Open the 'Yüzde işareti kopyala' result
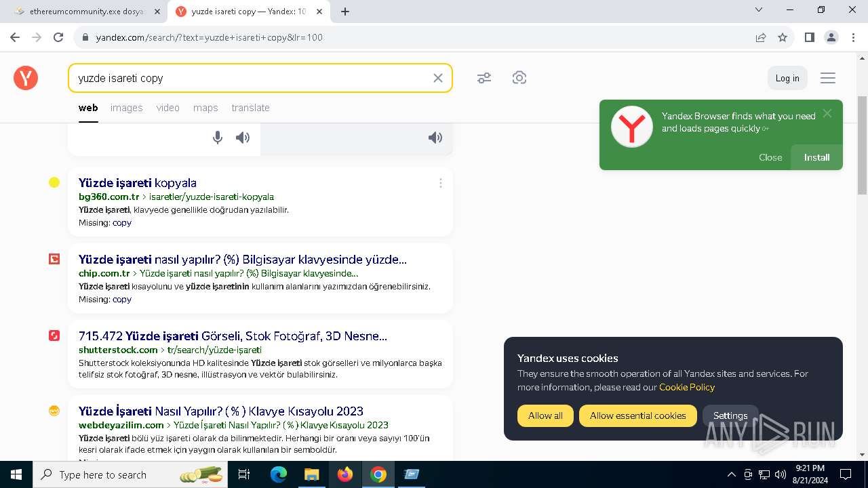This screenshot has width=868, height=488. click(x=138, y=183)
